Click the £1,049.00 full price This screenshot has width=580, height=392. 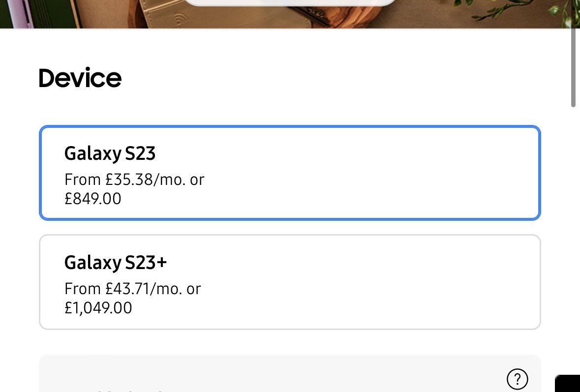pos(98,308)
